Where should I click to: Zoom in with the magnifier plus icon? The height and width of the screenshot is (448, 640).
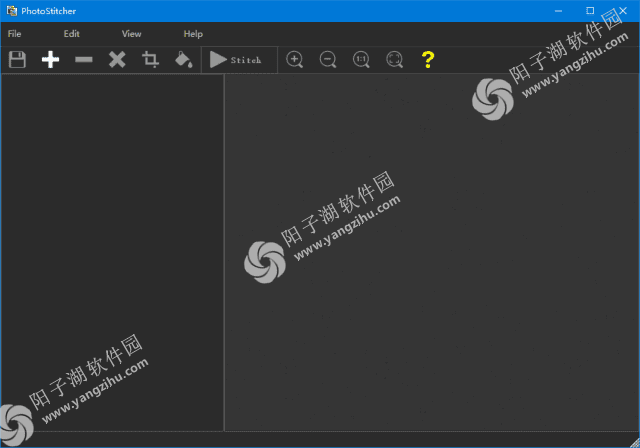click(295, 60)
